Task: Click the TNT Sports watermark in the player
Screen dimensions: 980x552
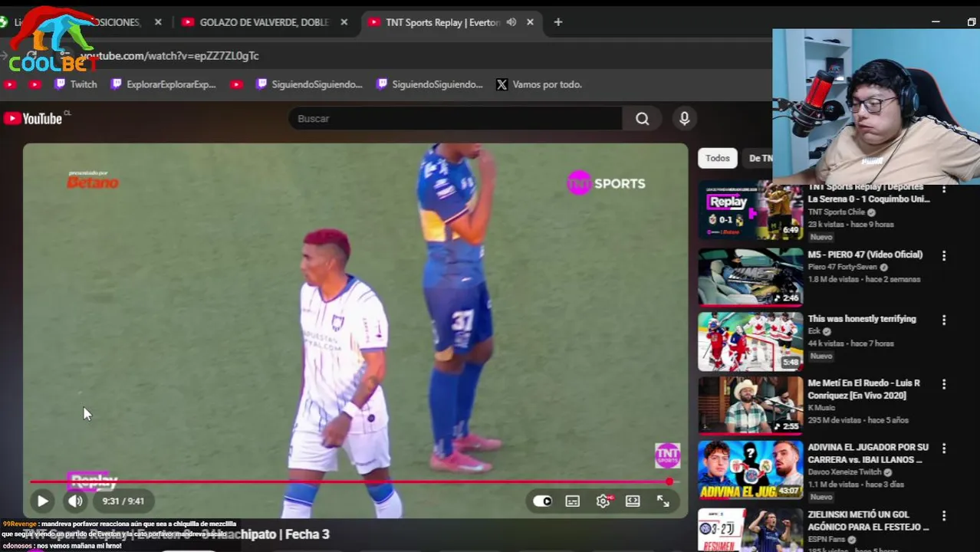Action: tap(667, 455)
